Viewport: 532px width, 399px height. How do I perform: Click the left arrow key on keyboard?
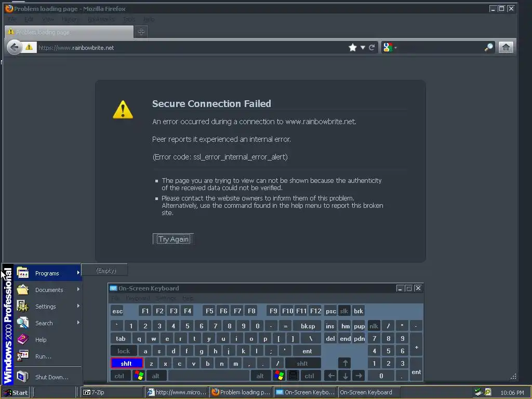[331, 376]
